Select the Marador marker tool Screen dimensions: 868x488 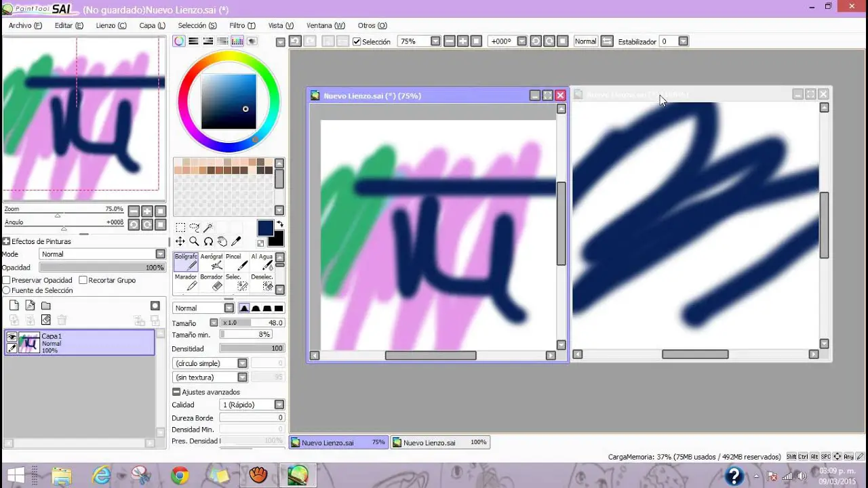(x=186, y=282)
